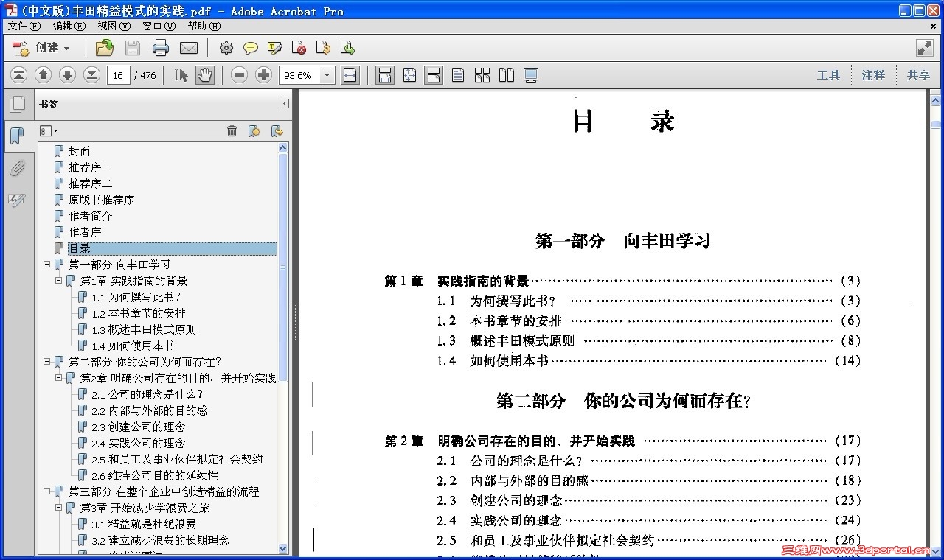Go to the previous page
This screenshot has width=944, height=560.
(x=43, y=74)
